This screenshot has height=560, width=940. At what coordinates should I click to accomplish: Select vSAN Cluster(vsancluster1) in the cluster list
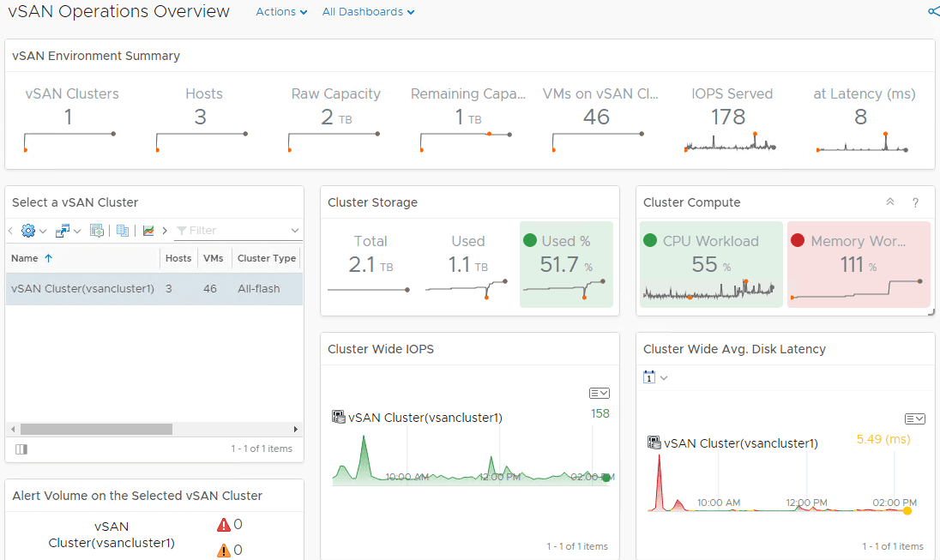(81, 289)
